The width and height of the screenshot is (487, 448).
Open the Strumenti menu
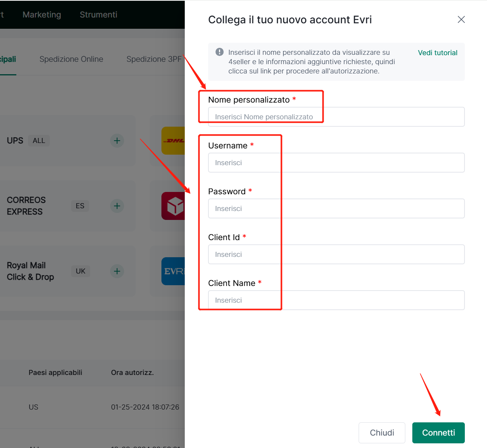tap(98, 15)
